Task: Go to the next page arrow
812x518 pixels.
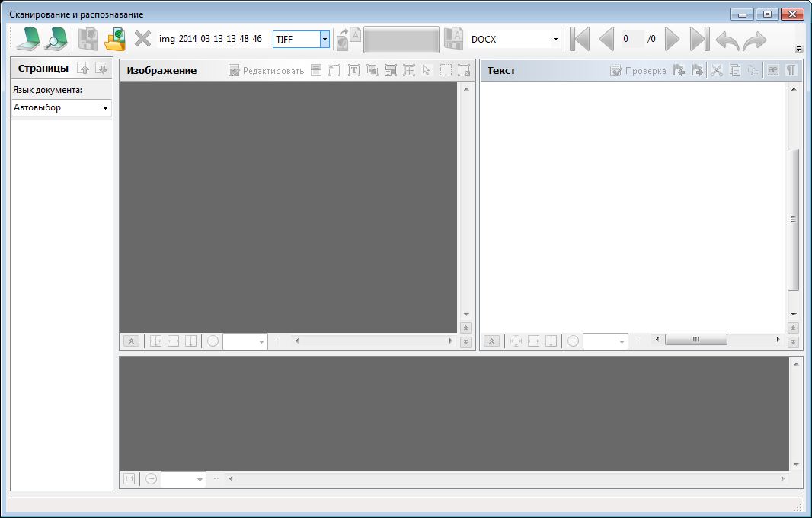Action: pyautogui.click(x=672, y=39)
